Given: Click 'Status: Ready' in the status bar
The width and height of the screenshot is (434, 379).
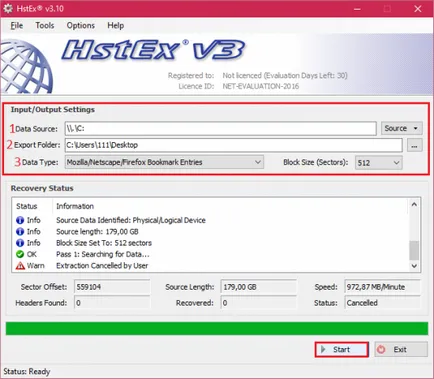Looking at the screenshot, I should (27, 372).
